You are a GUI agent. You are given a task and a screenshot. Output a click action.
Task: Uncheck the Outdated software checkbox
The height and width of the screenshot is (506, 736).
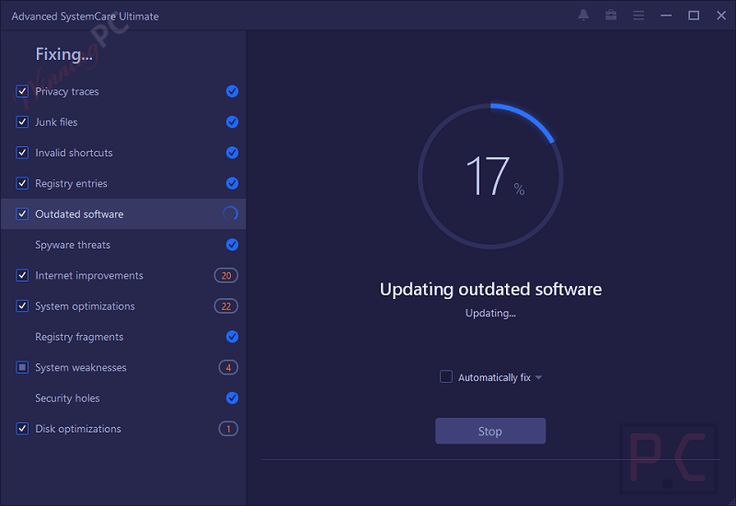tap(22, 214)
